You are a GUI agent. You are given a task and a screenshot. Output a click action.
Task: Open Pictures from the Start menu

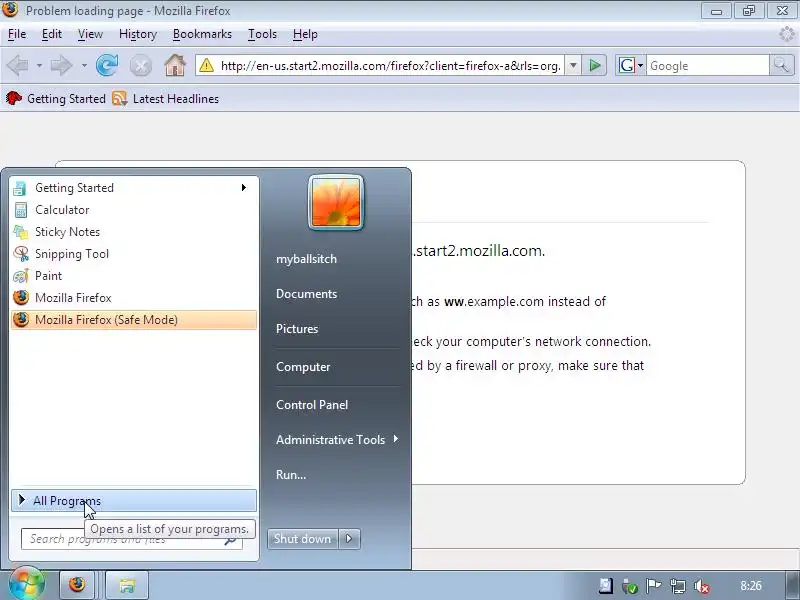coord(297,329)
